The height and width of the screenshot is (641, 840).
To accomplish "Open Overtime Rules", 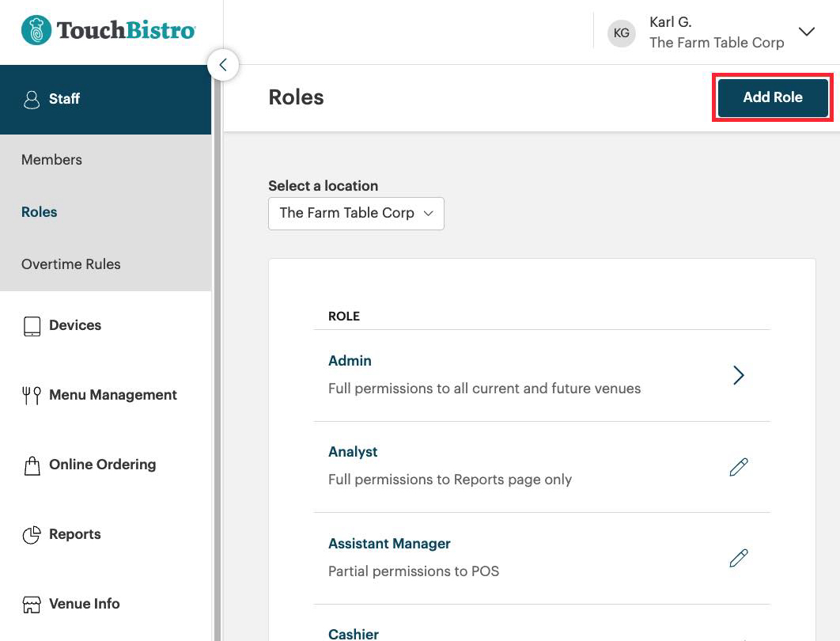I will click(70, 264).
